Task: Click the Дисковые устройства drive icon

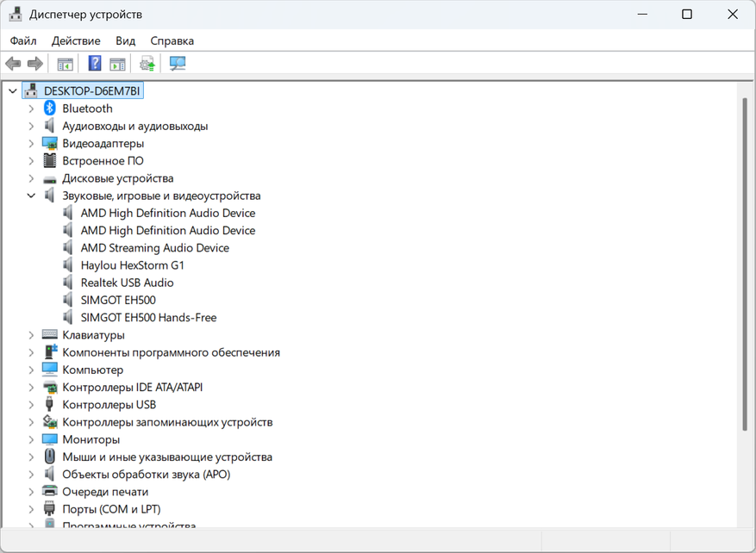Action: click(50, 179)
